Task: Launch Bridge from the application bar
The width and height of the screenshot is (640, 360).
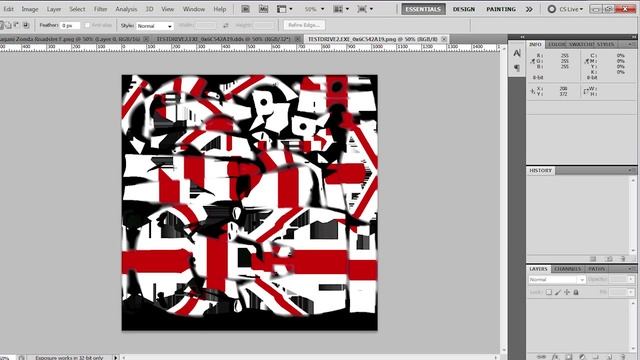Action: 245,9
